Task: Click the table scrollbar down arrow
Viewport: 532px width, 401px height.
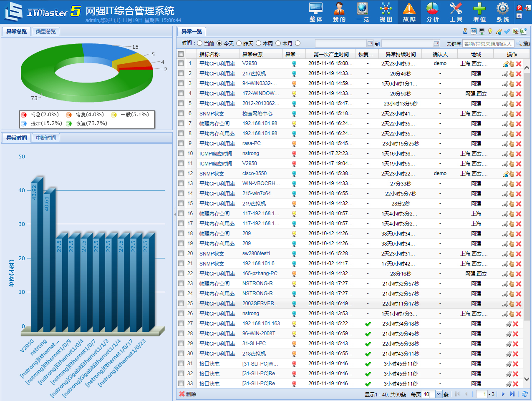Action: tap(527, 379)
